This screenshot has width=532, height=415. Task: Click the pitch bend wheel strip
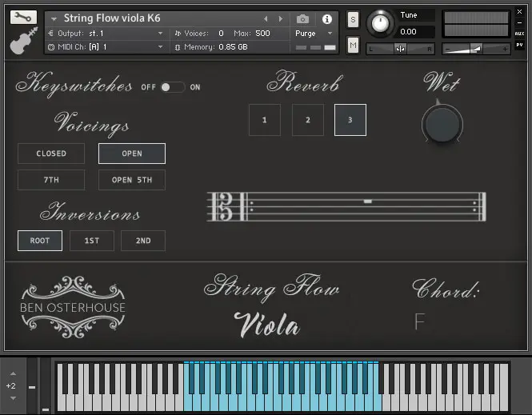pyautogui.click(x=32, y=386)
